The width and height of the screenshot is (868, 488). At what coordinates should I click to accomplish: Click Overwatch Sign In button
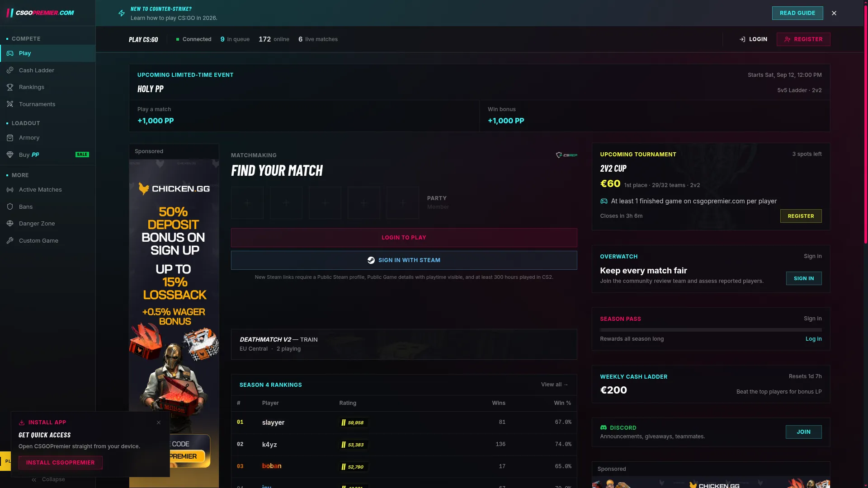pyautogui.click(x=804, y=278)
